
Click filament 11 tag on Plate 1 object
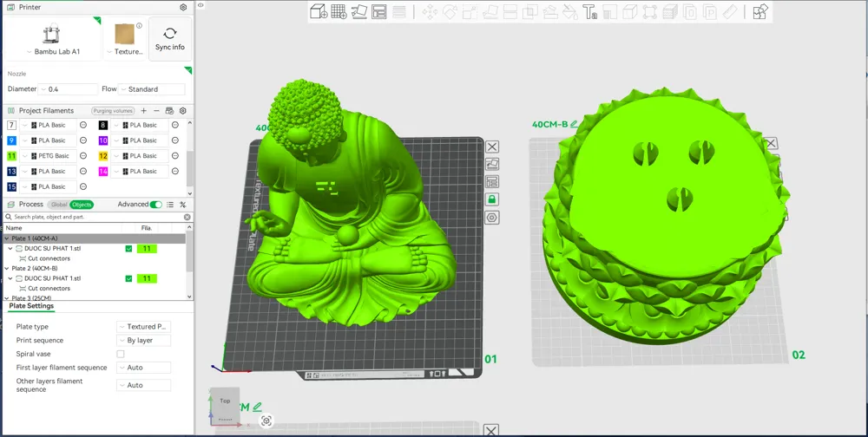tap(147, 249)
